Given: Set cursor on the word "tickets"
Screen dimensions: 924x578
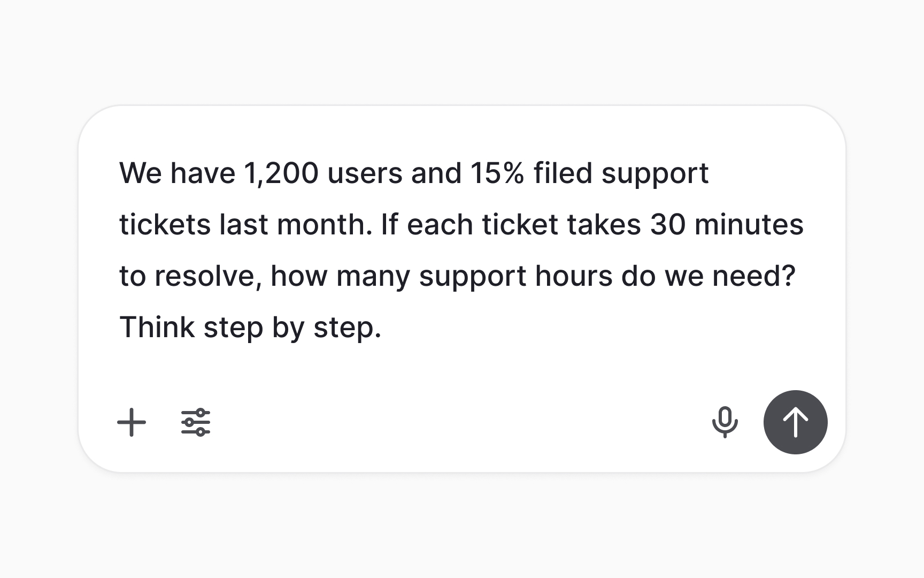Looking at the screenshot, I should pyautogui.click(x=165, y=224).
